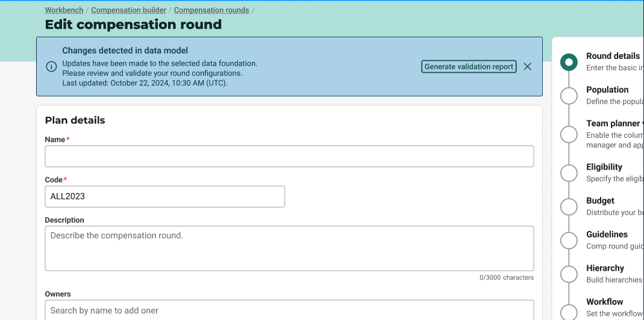The image size is (644, 320).
Task: Dismiss the data model changes banner
Action: click(527, 67)
